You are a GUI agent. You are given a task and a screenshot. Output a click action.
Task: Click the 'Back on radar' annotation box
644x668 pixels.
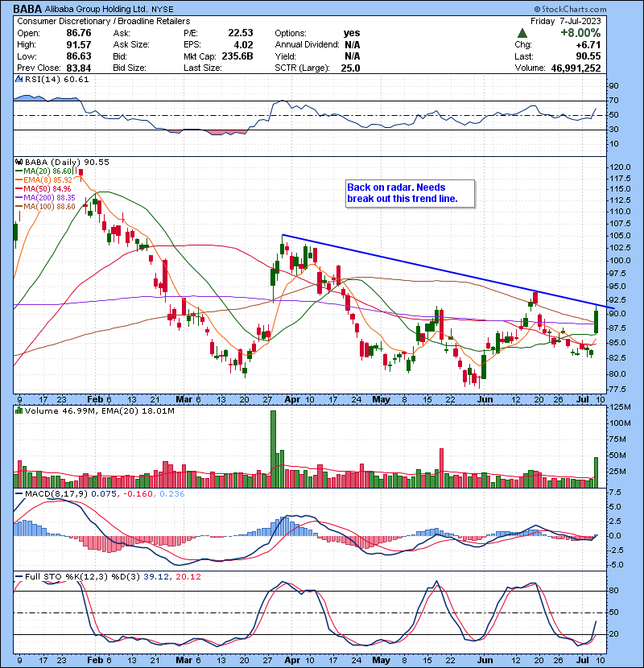tap(410, 194)
